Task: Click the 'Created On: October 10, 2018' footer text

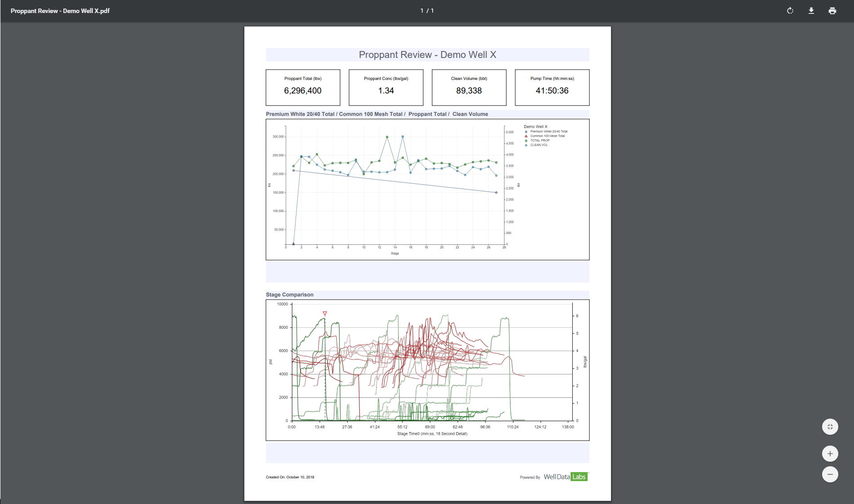Action: click(x=290, y=477)
